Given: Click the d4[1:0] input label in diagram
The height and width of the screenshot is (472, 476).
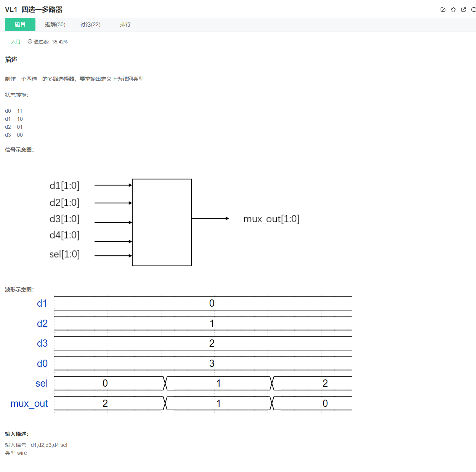Looking at the screenshot, I should coord(64,235).
